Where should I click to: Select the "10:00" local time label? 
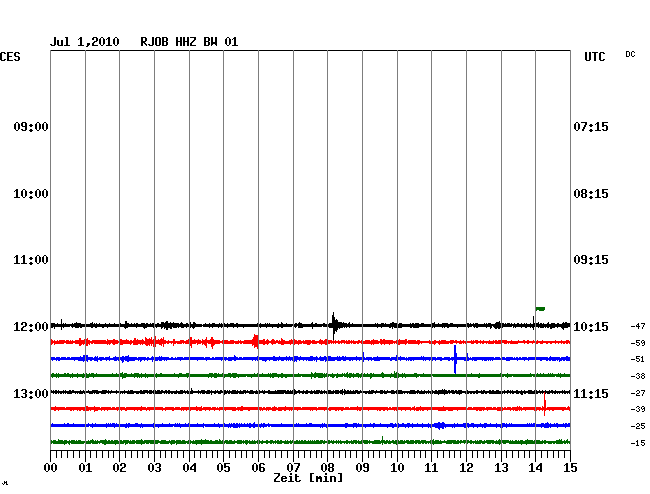(31, 194)
